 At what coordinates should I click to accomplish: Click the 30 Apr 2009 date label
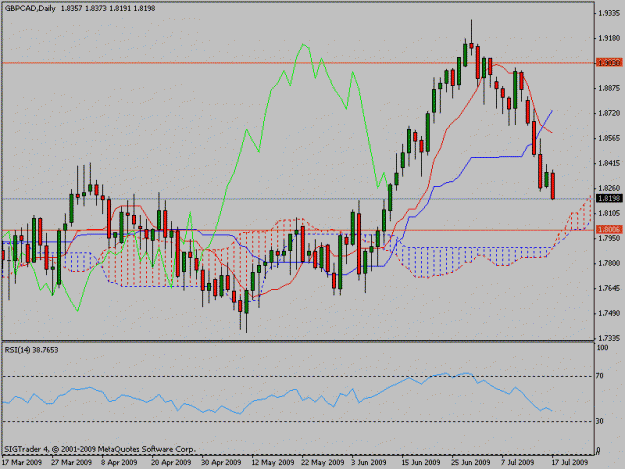point(221,462)
